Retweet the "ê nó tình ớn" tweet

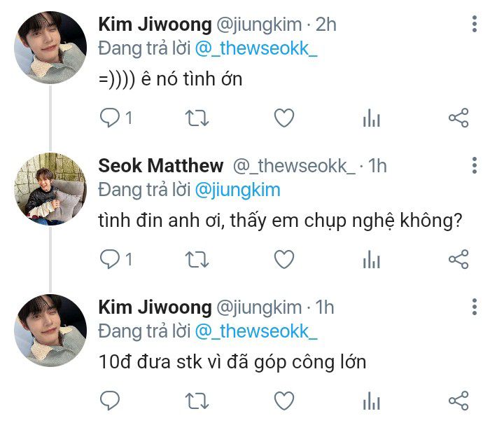point(197,118)
